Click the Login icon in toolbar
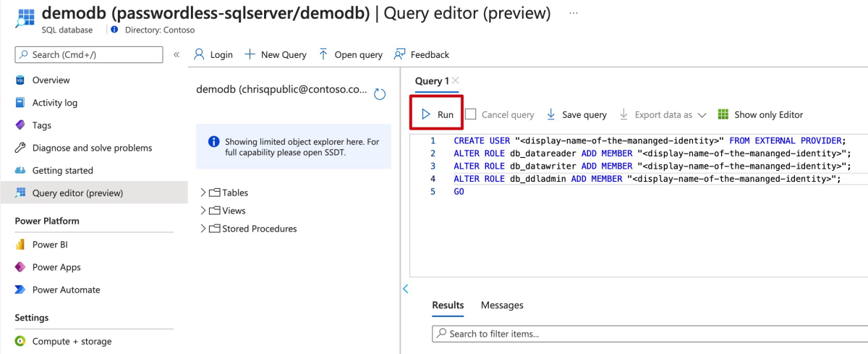The height and width of the screenshot is (354, 868). tap(200, 54)
